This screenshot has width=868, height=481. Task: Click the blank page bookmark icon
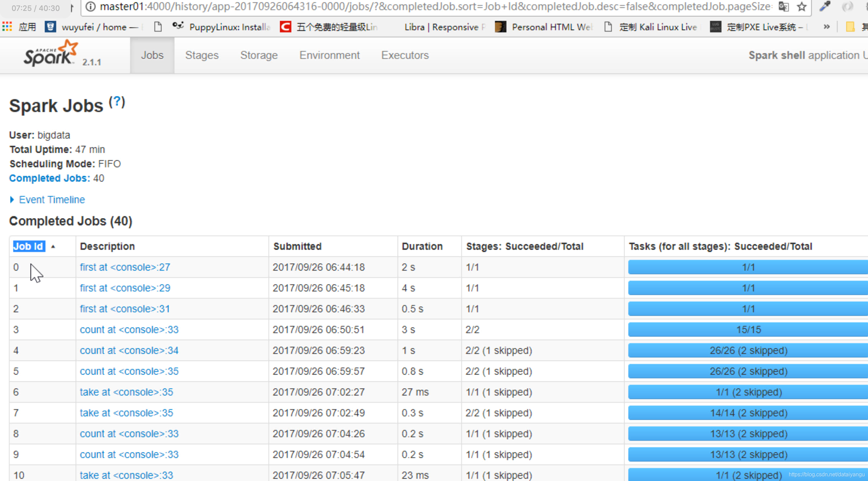point(158,27)
